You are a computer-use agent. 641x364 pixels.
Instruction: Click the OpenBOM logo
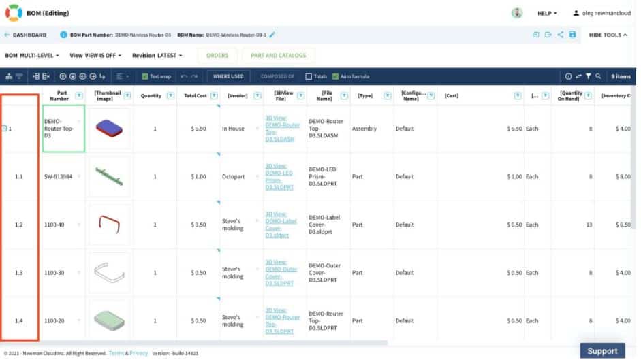[x=14, y=13]
